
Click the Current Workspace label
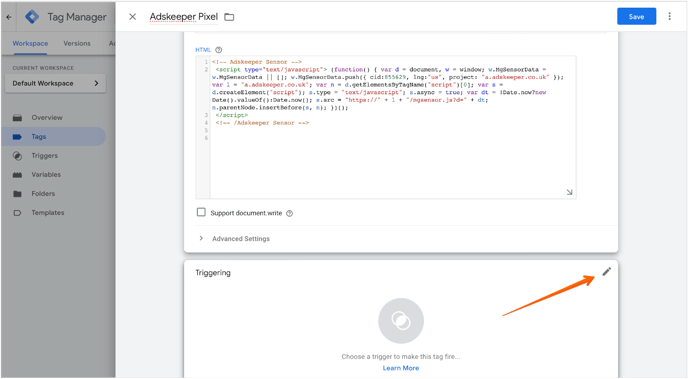coord(43,68)
